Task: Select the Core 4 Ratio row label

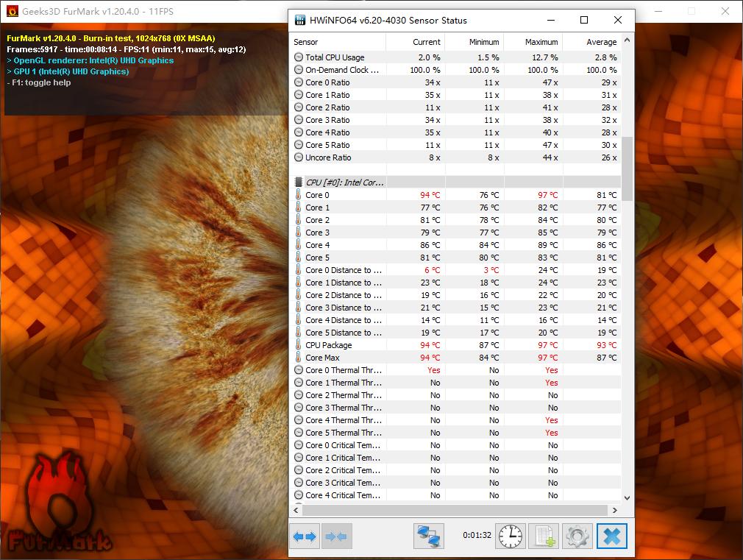Action: [x=327, y=132]
